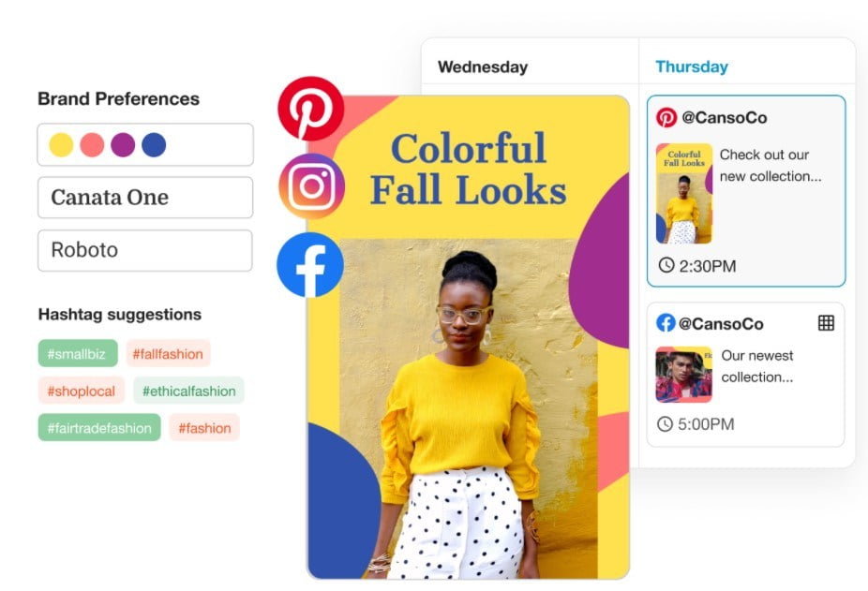
Task: Click the Canata One font field
Action: (145, 198)
